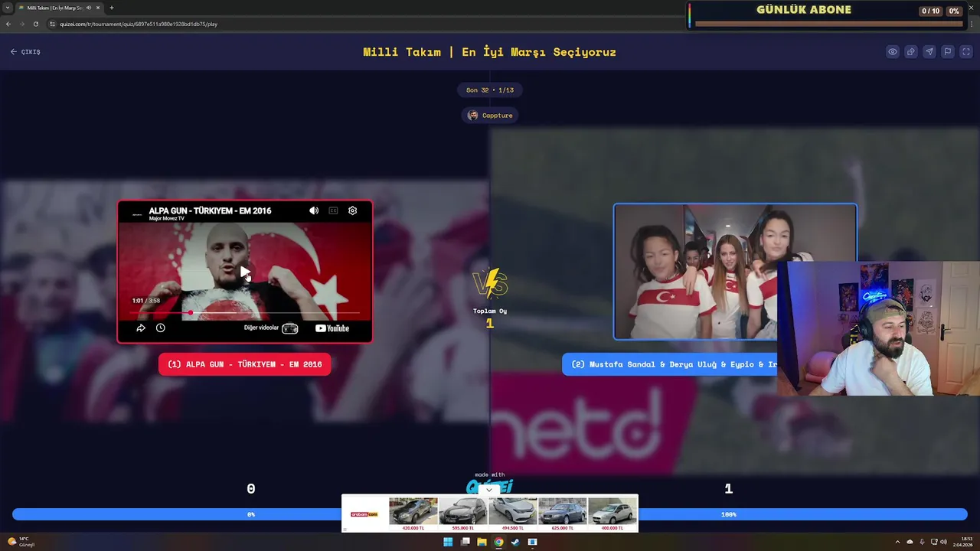Open the 595.000 TL car ad
This screenshot has height=551, width=980.
[x=462, y=514]
